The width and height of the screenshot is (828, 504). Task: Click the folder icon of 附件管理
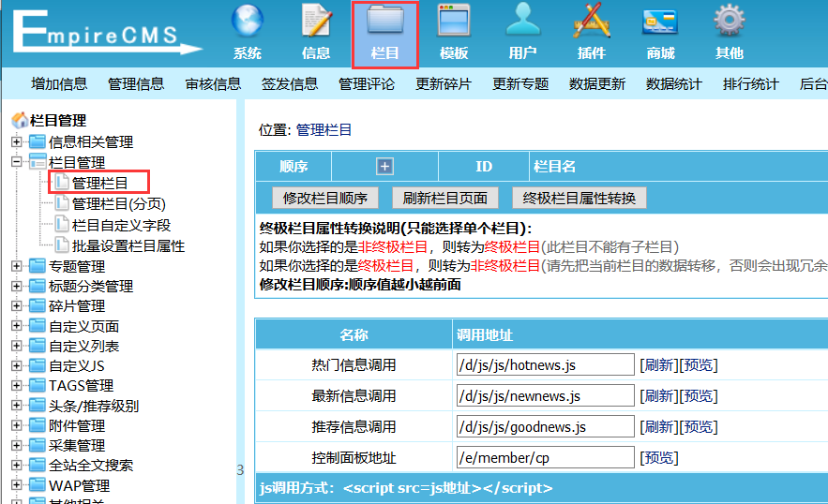[x=37, y=425]
